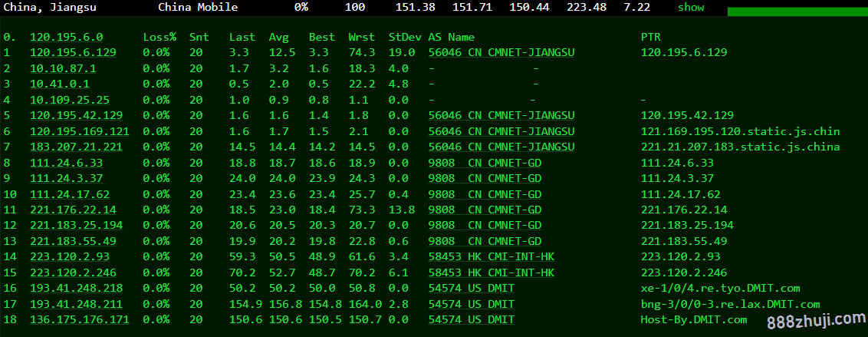
Task: Select the last value "59.3" on hop 14
Action: 242,257
